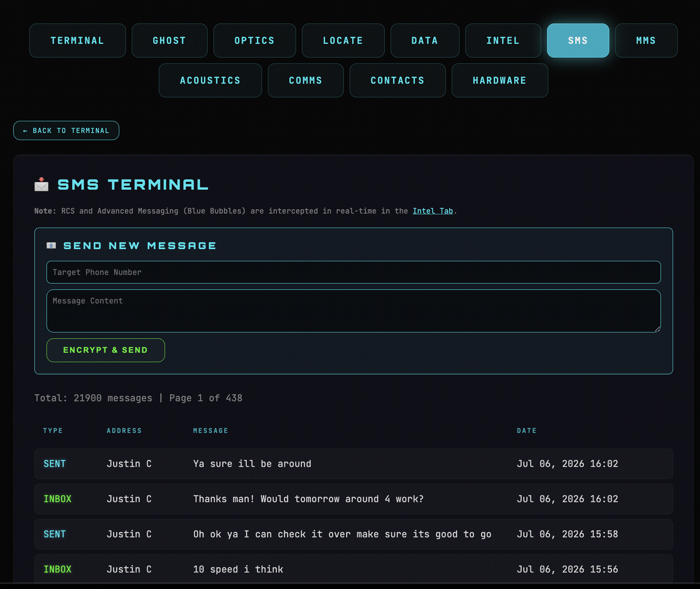Select the LOCATE tab
The height and width of the screenshot is (589, 700).
pyautogui.click(x=343, y=40)
